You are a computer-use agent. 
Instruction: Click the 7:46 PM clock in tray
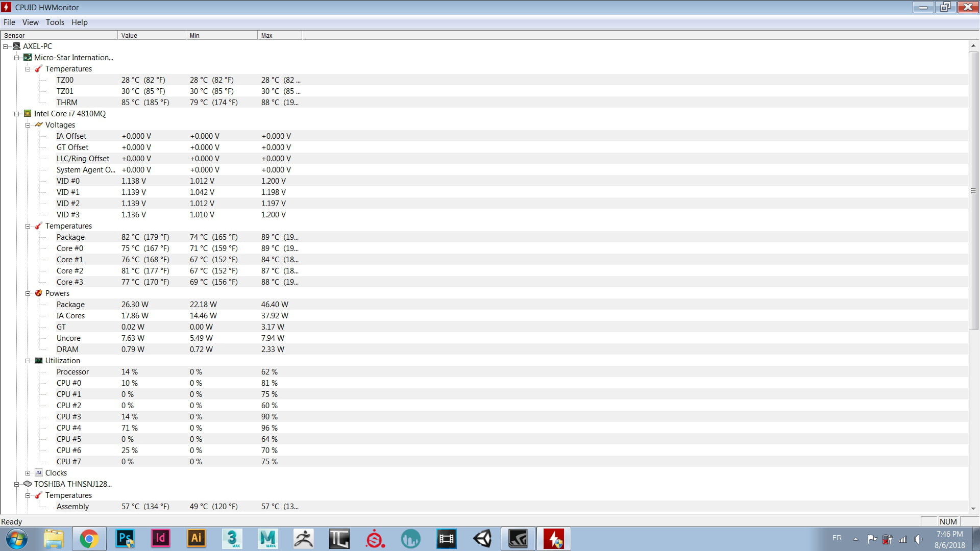click(x=949, y=534)
